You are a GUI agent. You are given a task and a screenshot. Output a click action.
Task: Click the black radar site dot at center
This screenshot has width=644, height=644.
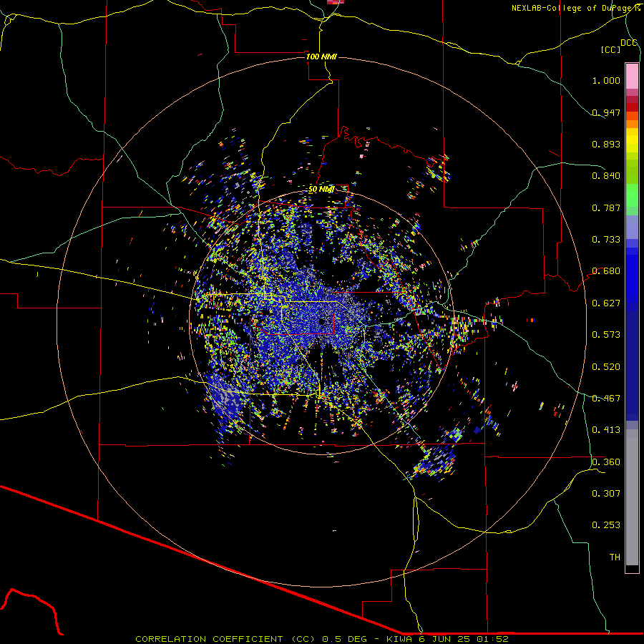point(322,321)
